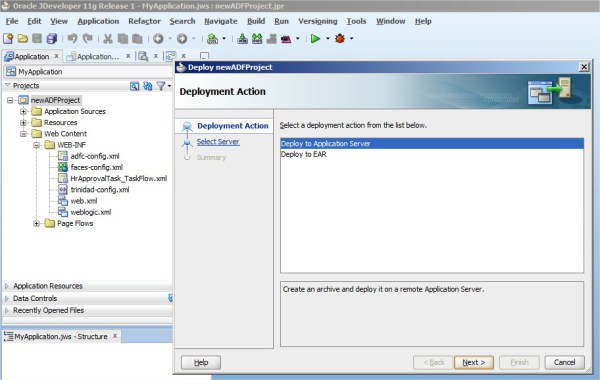
Task: Click the Save All toolbar icon
Action: pos(52,39)
